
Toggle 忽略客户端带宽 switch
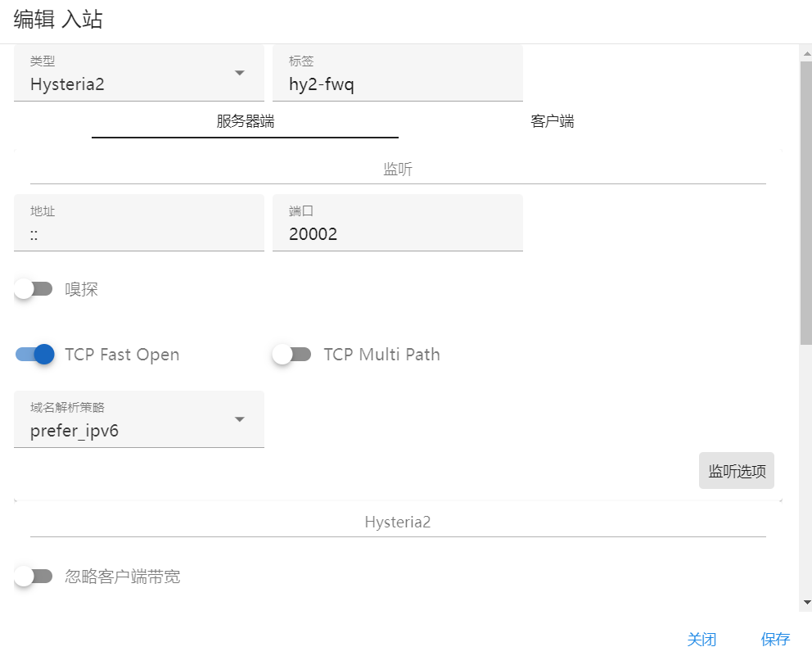coord(34,577)
